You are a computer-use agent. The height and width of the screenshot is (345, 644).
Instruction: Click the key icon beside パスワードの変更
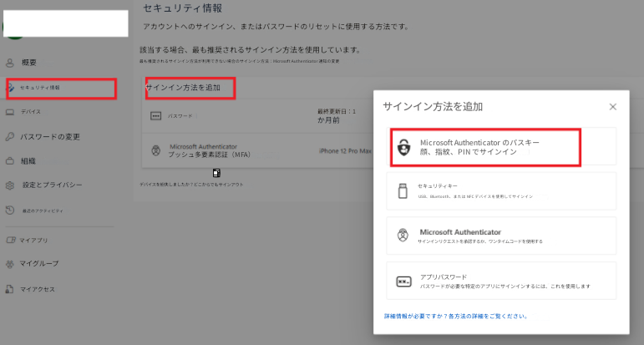10,137
